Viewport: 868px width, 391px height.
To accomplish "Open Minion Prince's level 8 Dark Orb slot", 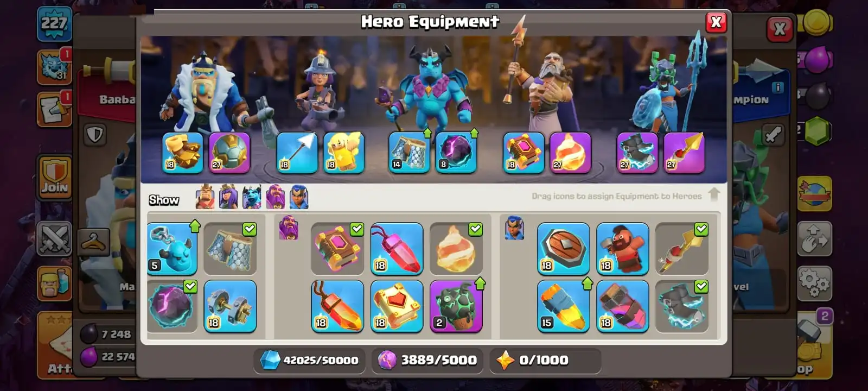I will click(x=456, y=153).
